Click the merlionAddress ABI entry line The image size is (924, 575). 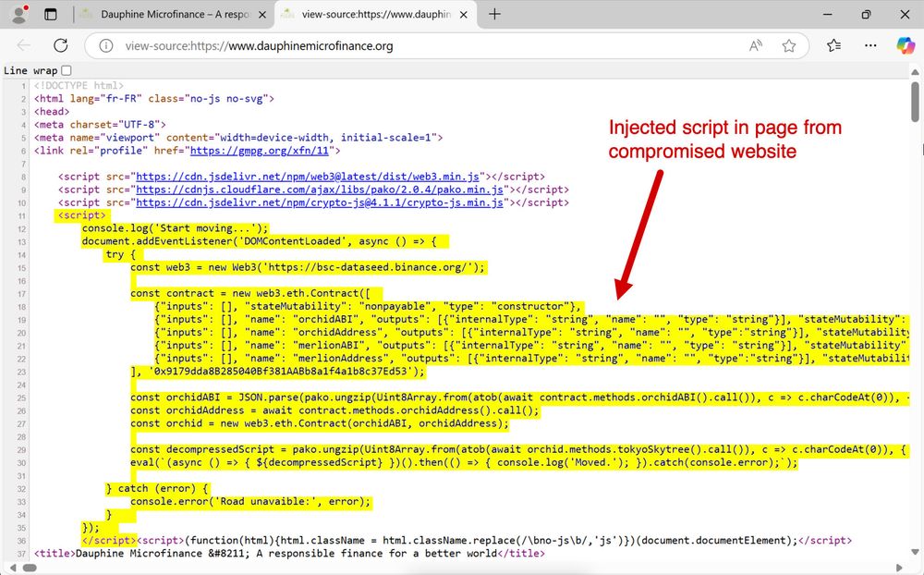[531, 359]
